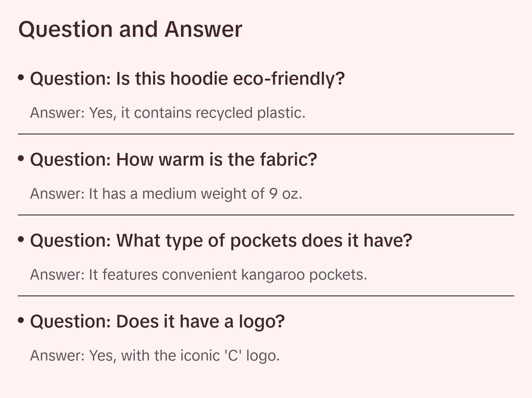Click the bullet beside the logo question
The height and width of the screenshot is (398, 532).
coord(21,320)
